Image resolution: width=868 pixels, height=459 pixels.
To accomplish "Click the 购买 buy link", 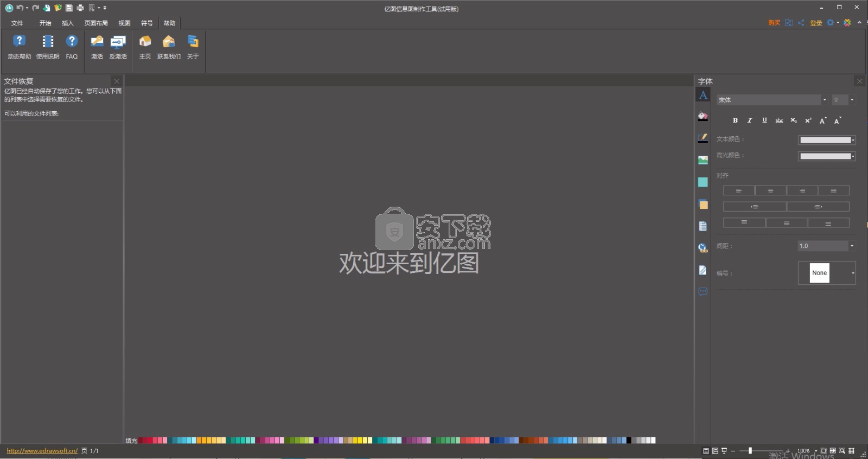I will (774, 23).
